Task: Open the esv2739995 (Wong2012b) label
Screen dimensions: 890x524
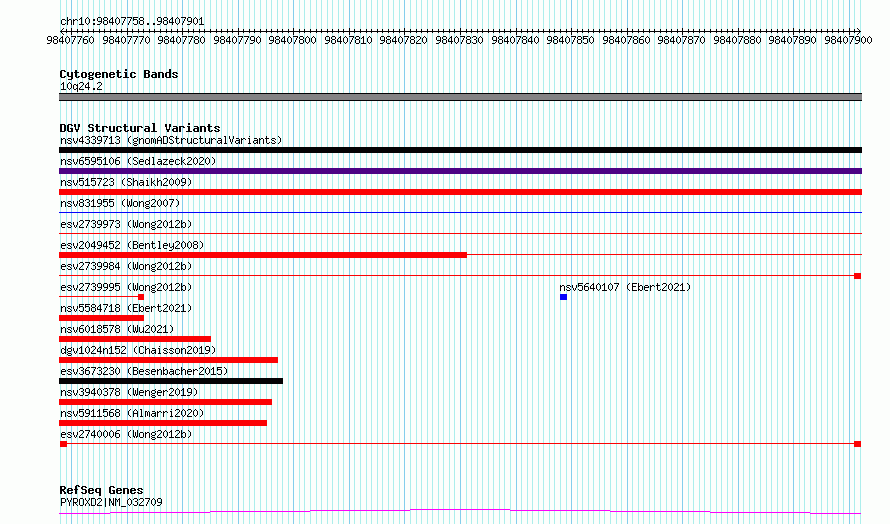Action: (126, 287)
